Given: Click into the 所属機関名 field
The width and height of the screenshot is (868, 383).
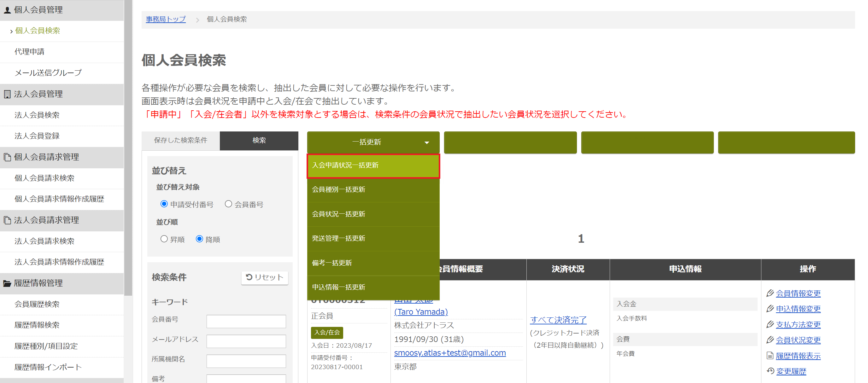Looking at the screenshot, I should point(246,362).
